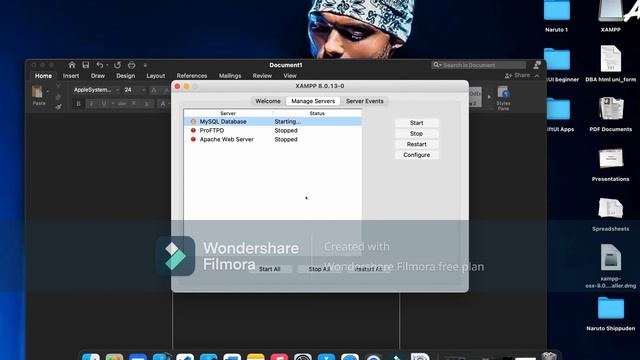The height and width of the screenshot is (360, 640).
Task: Toggle superscript formatting in Word
Action: tap(147, 104)
